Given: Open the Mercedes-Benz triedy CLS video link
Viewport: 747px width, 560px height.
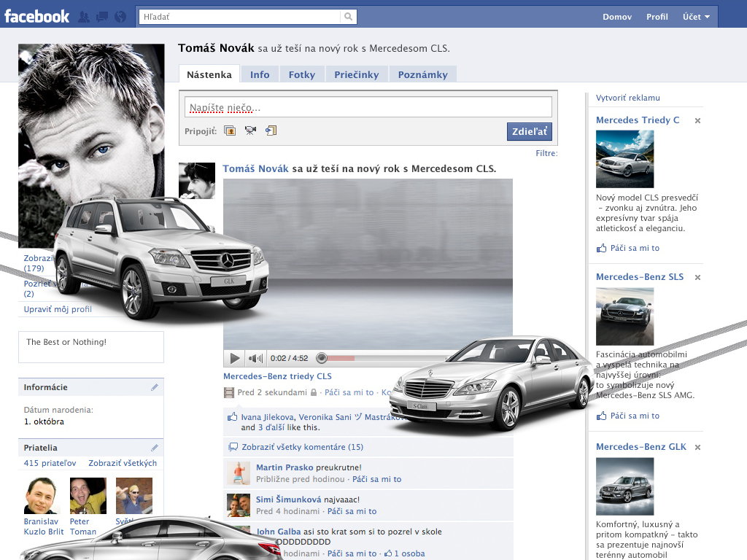Looking at the screenshot, I should [277, 376].
